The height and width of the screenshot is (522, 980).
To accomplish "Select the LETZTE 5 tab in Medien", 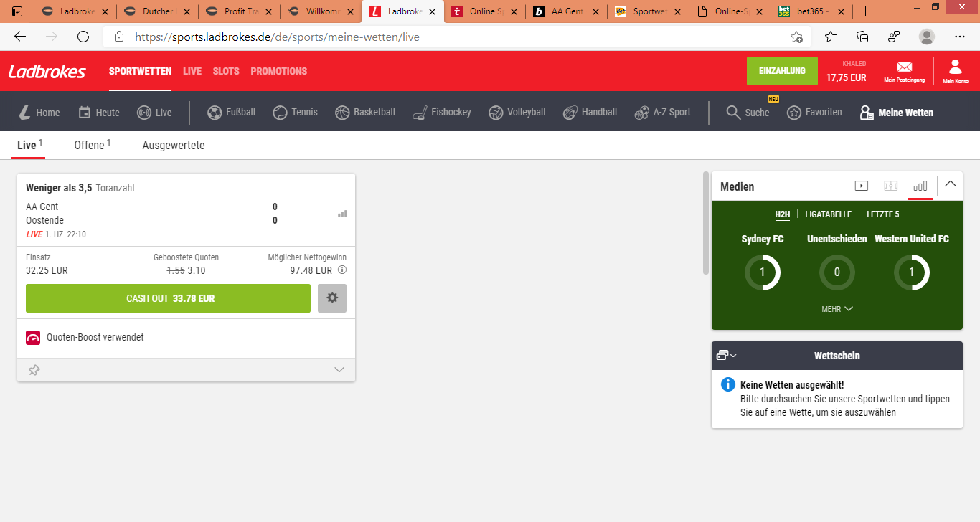I will 882,214.
